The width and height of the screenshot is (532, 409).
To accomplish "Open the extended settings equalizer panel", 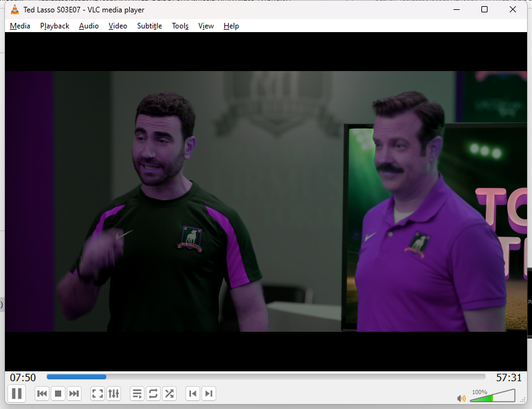I will tap(114, 394).
